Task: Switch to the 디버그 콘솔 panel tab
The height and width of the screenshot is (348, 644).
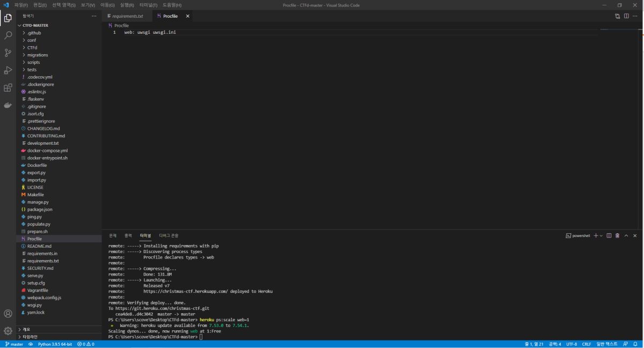Action: click(169, 235)
